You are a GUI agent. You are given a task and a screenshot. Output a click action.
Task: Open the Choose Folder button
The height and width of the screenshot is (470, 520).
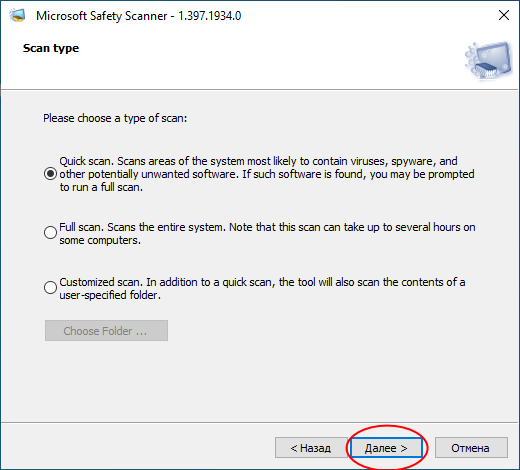click(x=106, y=331)
